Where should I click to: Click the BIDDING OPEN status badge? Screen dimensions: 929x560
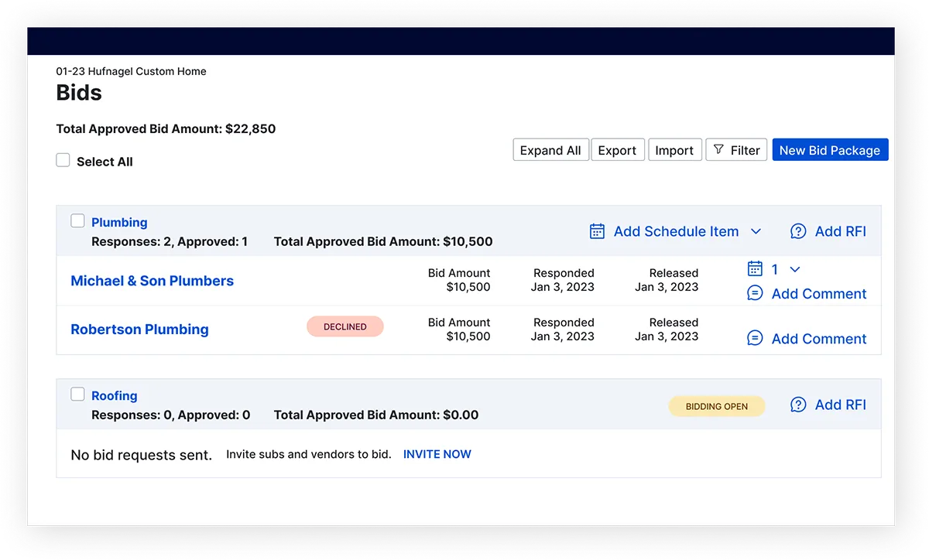click(x=716, y=406)
